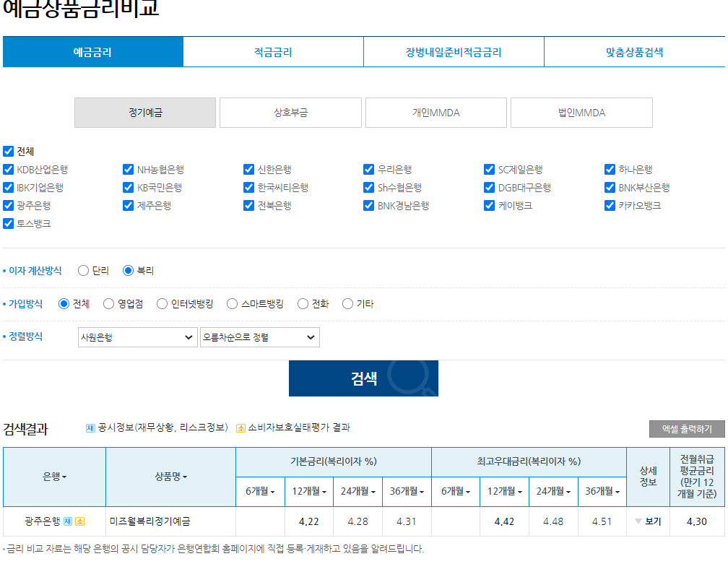Image resolution: width=728 pixels, height=564 pixels.
Task: Switch to the 예금금리 tab
Action: coord(93,52)
